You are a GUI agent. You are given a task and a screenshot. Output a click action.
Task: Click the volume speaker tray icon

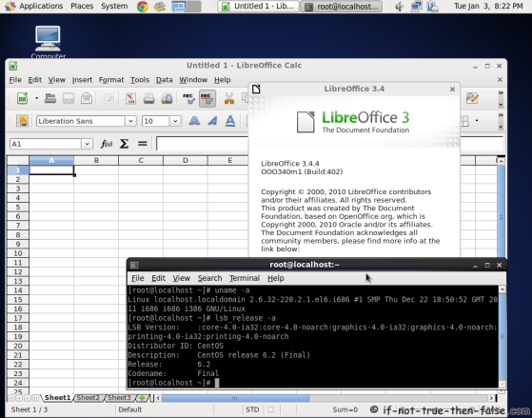click(400, 6)
